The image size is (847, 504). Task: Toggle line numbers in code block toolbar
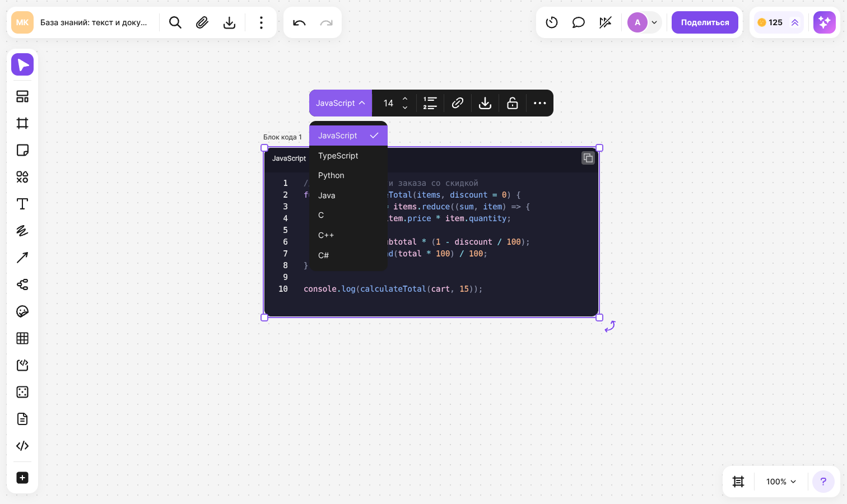coord(430,103)
